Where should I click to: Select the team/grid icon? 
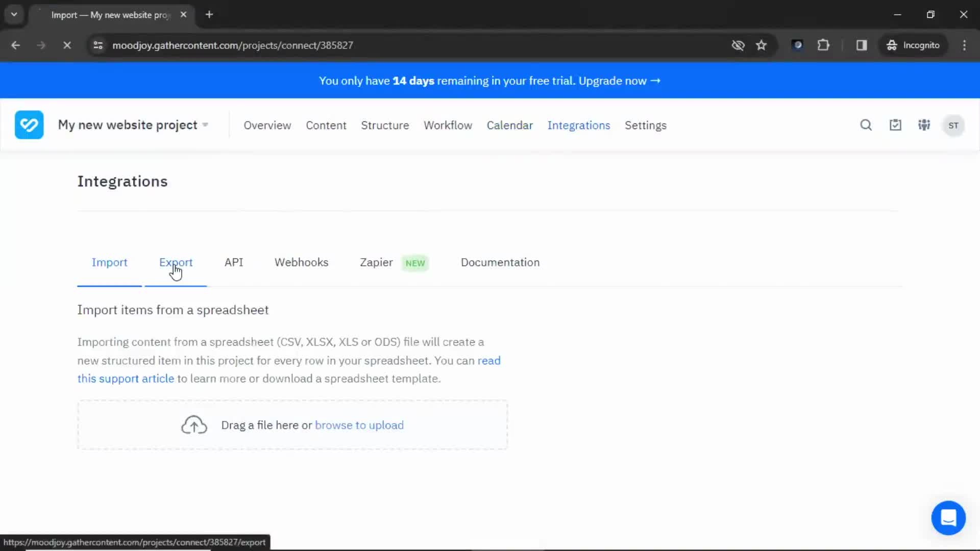coord(925,125)
